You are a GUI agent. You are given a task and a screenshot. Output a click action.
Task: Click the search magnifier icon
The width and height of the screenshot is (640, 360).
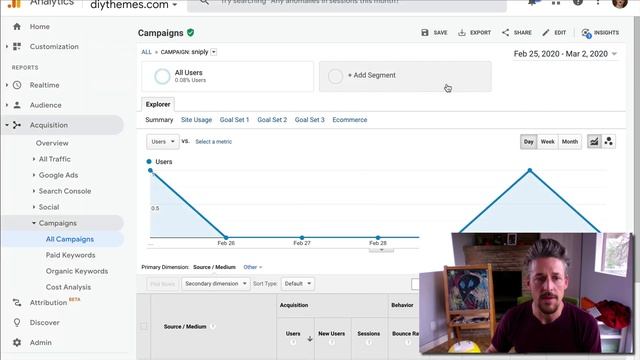pos(204,2)
